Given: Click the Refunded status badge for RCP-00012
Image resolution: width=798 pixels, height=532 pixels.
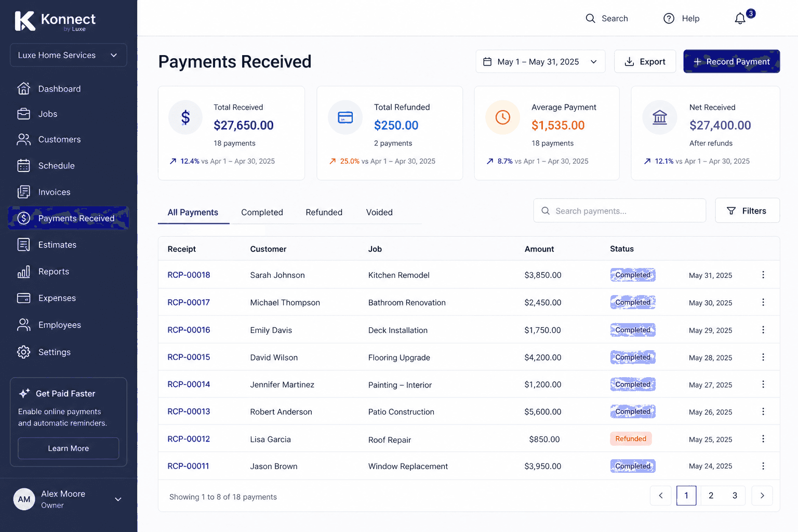Looking at the screenshot, I should (x=631, y=439).
